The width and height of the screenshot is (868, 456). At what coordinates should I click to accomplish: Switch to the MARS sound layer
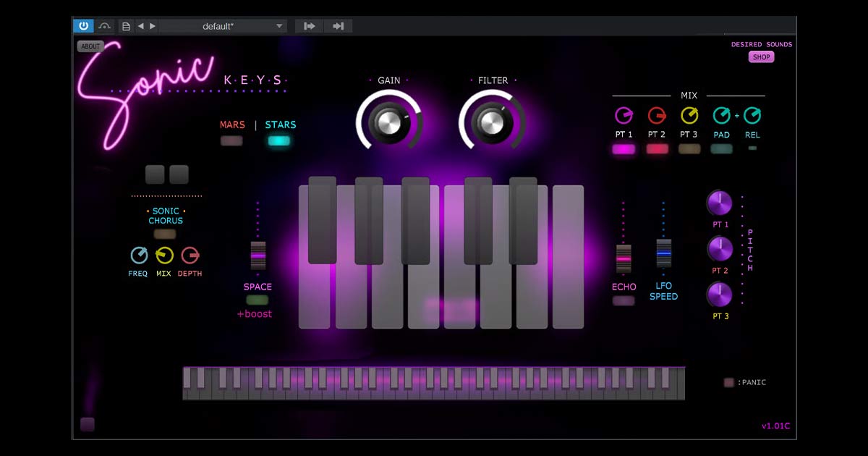(231, 142)
